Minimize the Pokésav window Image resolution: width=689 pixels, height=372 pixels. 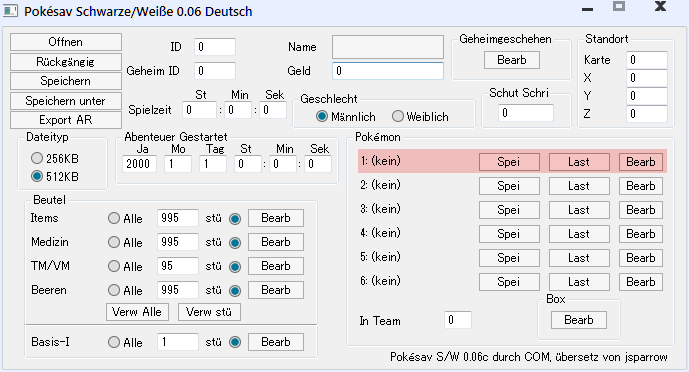click(x=587, y=9)
